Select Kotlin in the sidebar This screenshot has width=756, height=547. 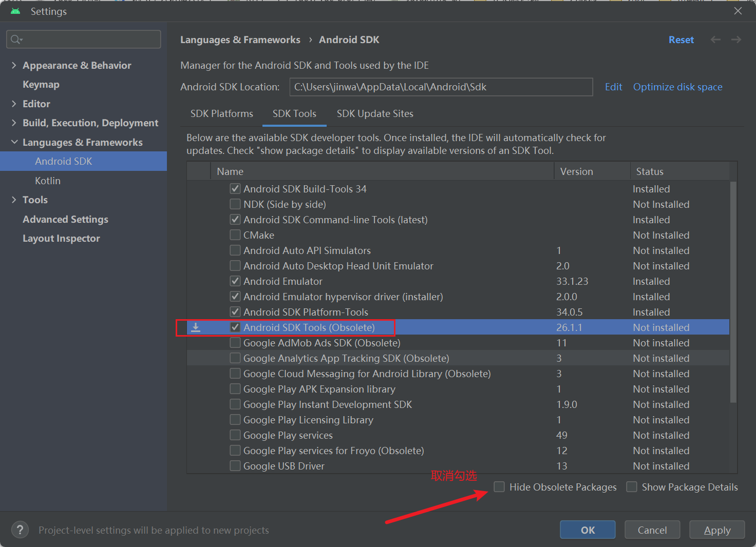point(48,181)
